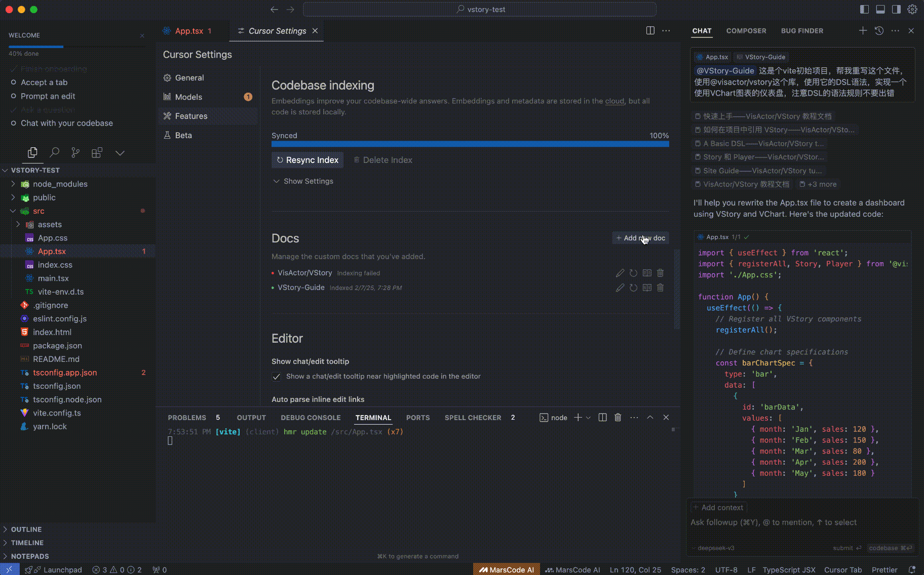Expand more sidebar views chevron

click(120, 153)
